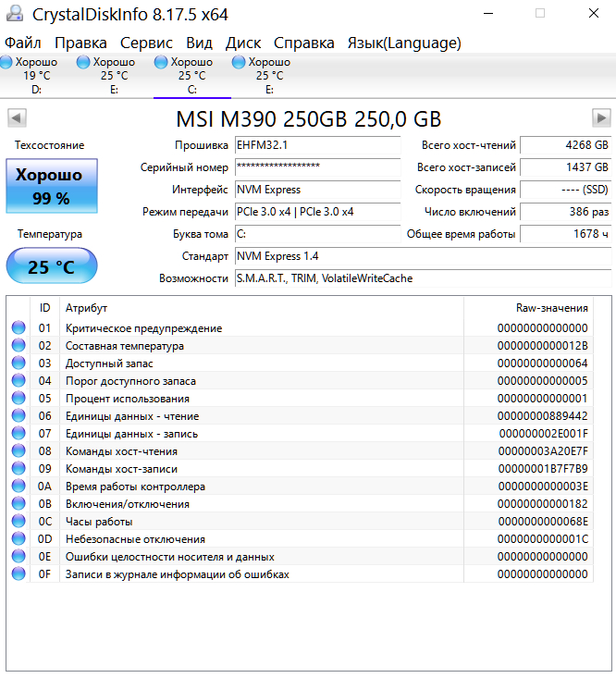This screenshot has height=678, width=616.
Task: Select disk D: tab at 19 °C
Action: [37, 76]
